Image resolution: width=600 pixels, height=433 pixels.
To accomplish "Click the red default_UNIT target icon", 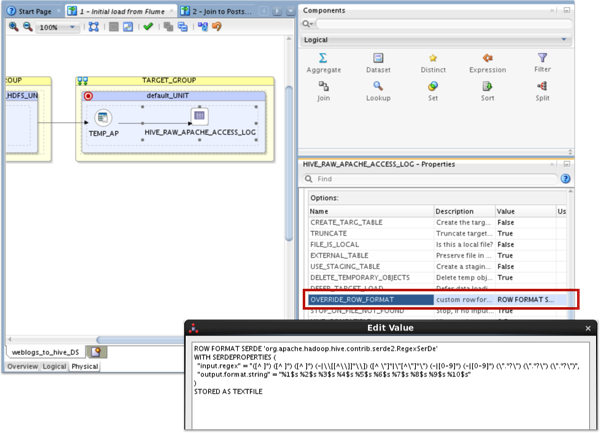I will coord(88,96).
